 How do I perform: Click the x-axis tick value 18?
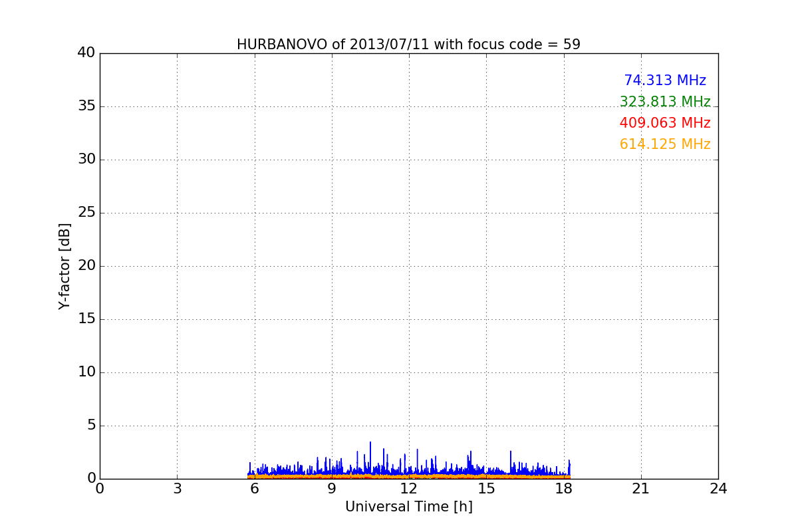click(563, 489)
